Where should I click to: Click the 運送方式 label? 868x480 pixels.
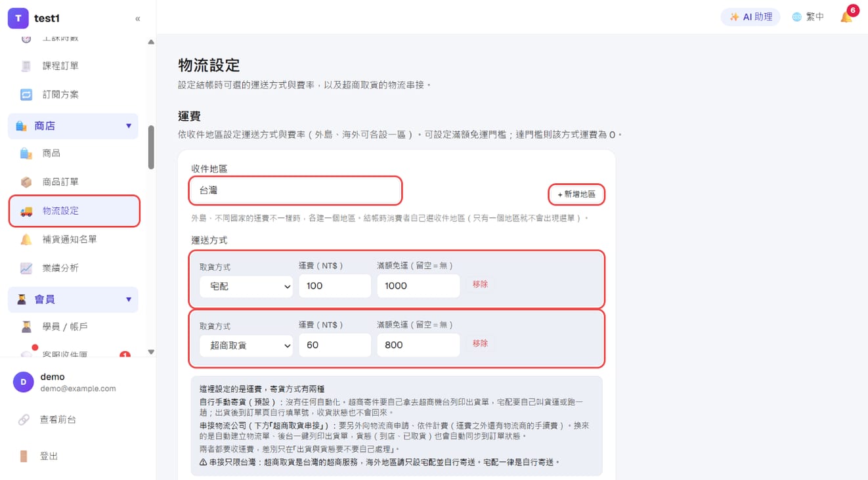point(209,240)
